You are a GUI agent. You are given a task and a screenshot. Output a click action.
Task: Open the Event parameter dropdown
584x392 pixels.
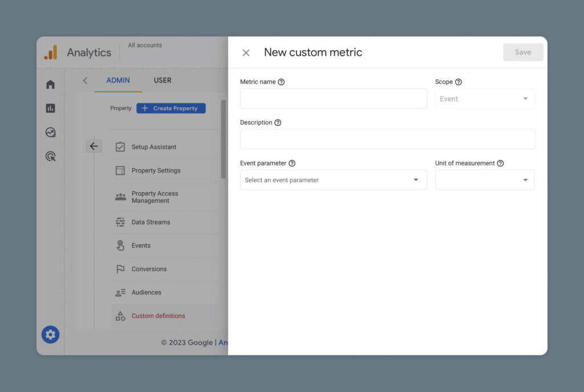coord(333,180)
